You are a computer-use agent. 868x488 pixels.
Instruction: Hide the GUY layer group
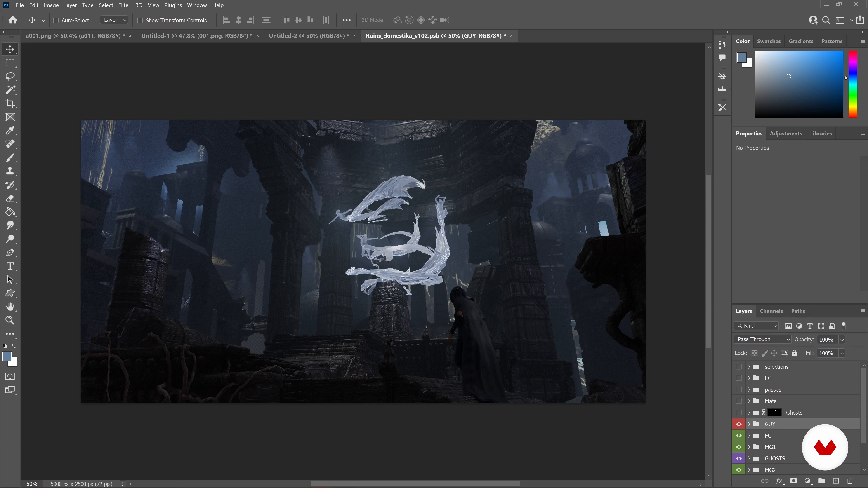coord(739,424)
